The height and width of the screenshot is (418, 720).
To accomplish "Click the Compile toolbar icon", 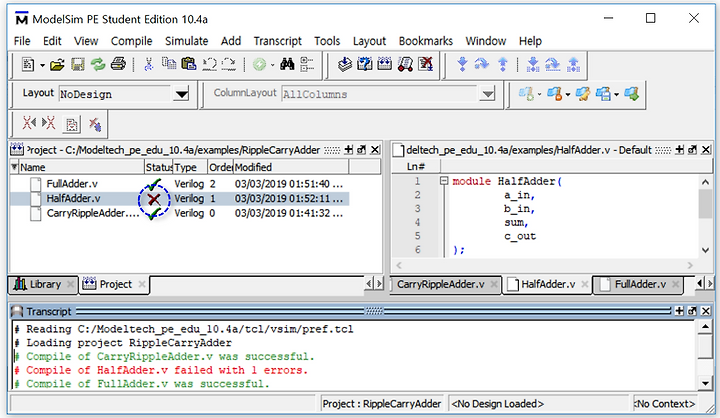I will [x=344, y=64].
